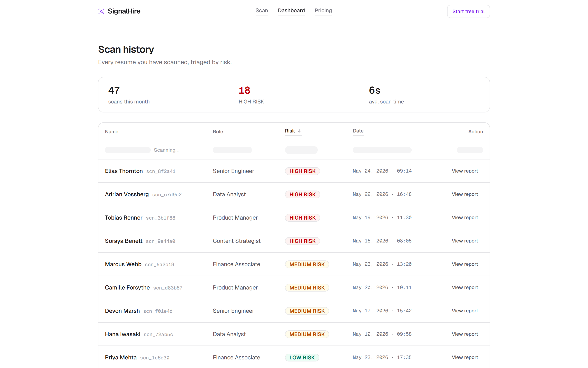
Task: Click the name Priya Mehta
Action: (121, 358)
